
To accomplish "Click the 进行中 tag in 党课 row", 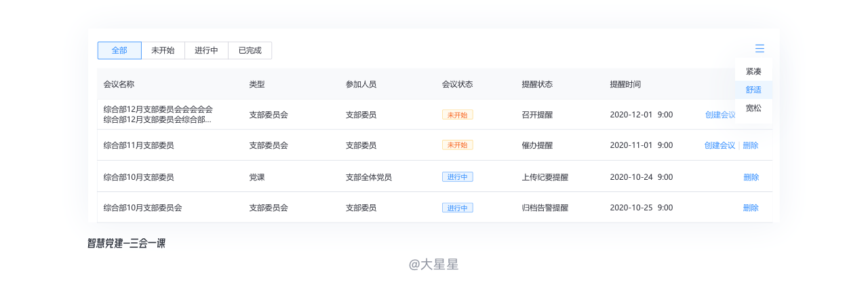I will tap(457, 177).
